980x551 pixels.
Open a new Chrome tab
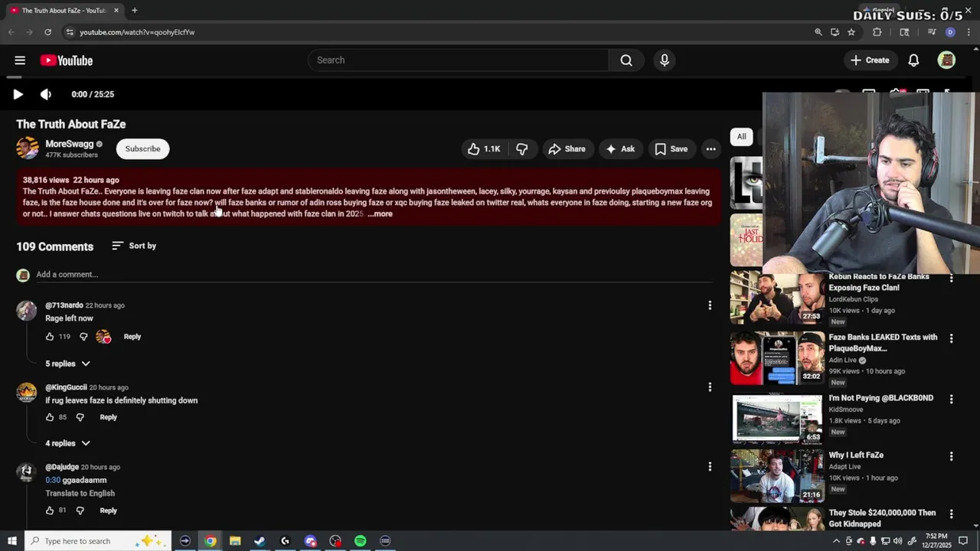[x=134, y=11]
